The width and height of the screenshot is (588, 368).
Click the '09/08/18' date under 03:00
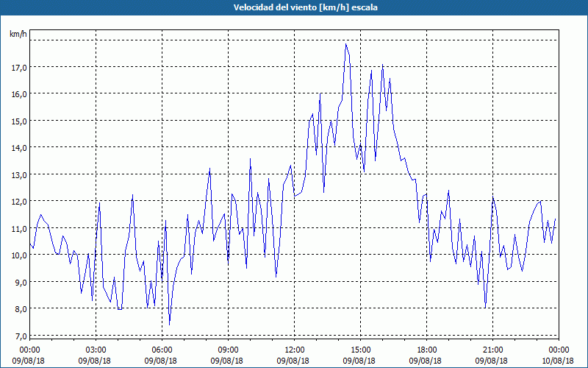click(x=95, y=361)
